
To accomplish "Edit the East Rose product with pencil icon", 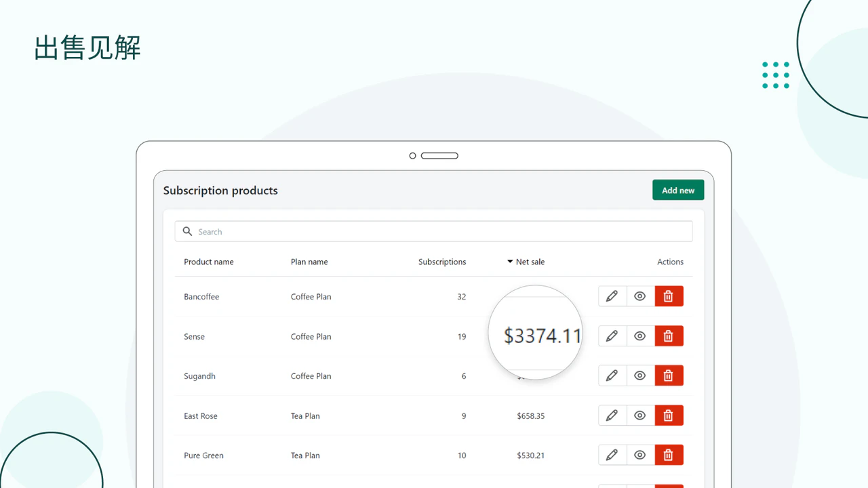I will (612, 415).
